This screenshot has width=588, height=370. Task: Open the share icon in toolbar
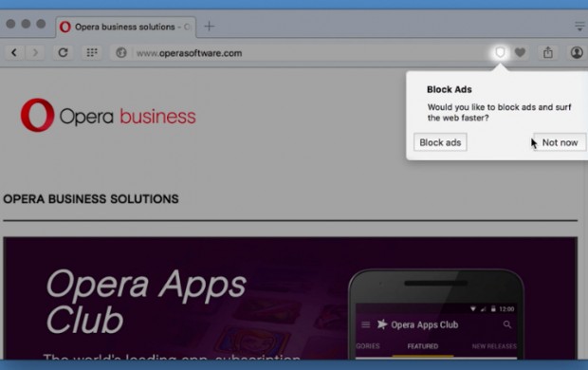(548, 52)
